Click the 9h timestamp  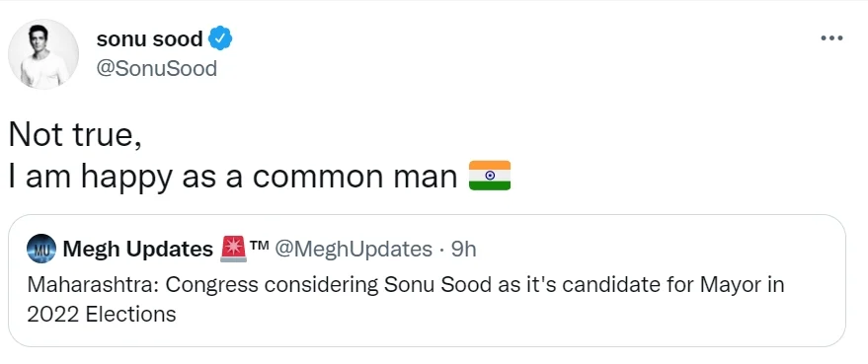point(464,250)
